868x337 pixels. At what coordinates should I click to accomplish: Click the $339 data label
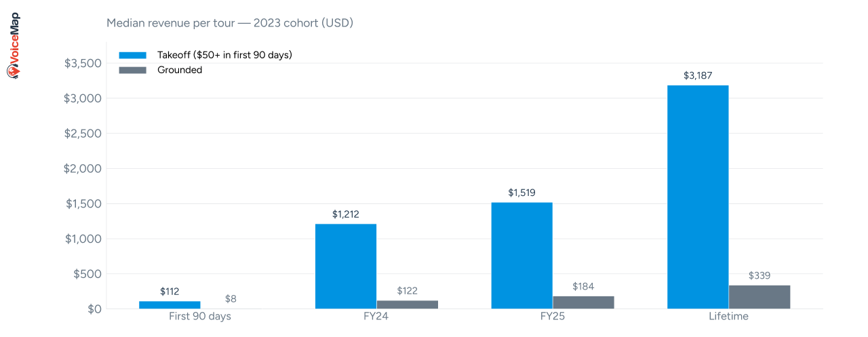[759, 275]
